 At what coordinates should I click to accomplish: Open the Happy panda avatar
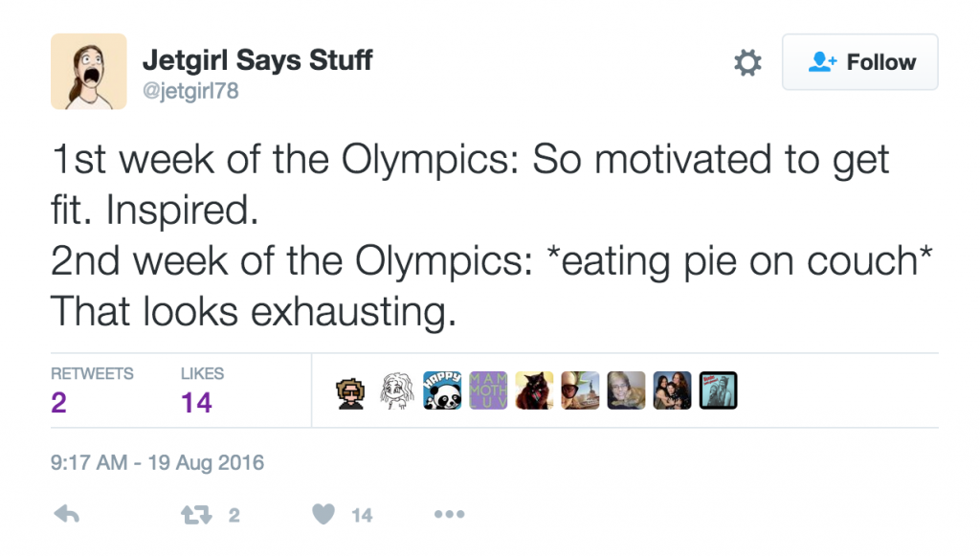pyautogui.click(x=442, y=390)
